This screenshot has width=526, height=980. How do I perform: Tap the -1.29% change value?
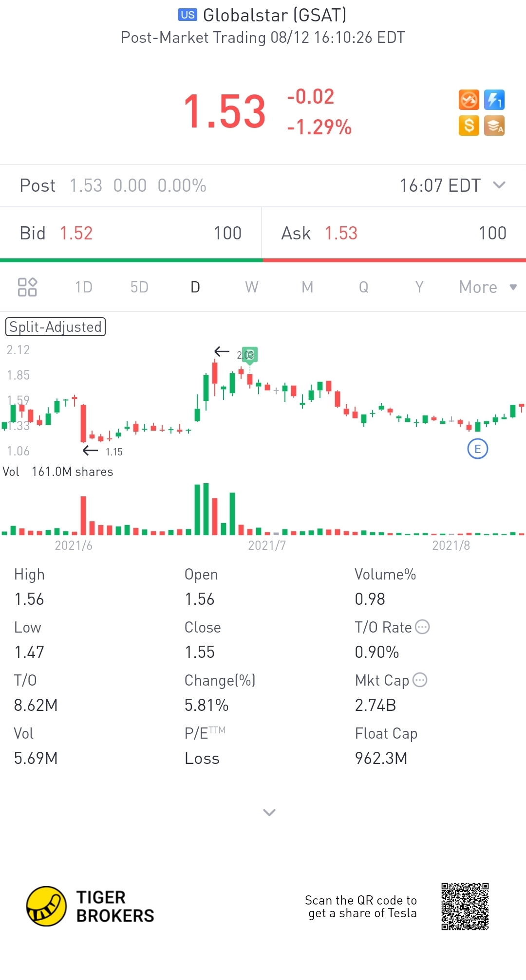[x=319, y=127]
